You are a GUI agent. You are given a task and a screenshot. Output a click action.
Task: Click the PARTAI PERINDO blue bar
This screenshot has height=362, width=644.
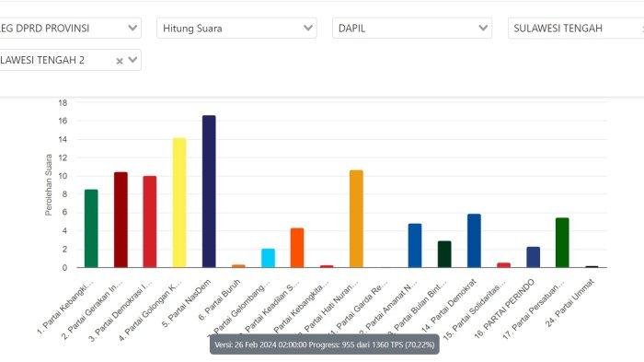click(533, 257)
